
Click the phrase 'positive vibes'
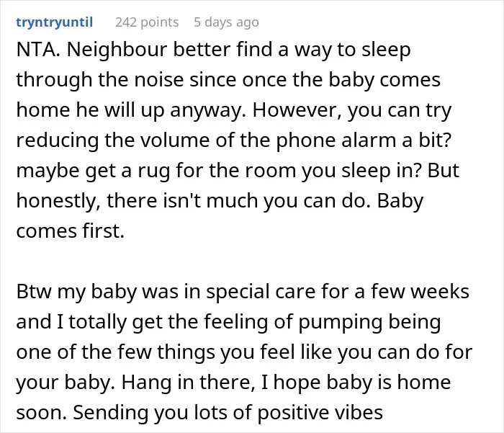pyautogui.click(x=320, y=412)
